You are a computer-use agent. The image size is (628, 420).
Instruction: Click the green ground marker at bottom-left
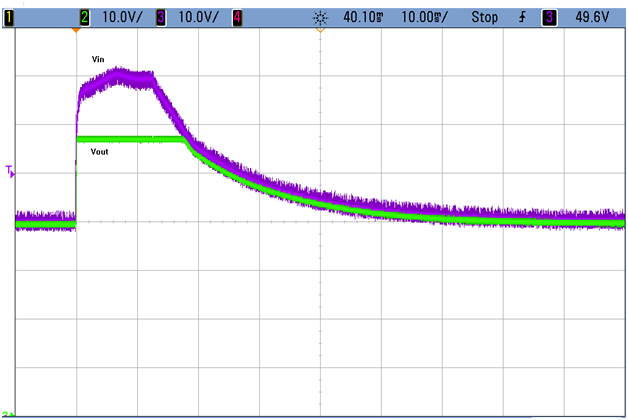(x=8, y=413)
